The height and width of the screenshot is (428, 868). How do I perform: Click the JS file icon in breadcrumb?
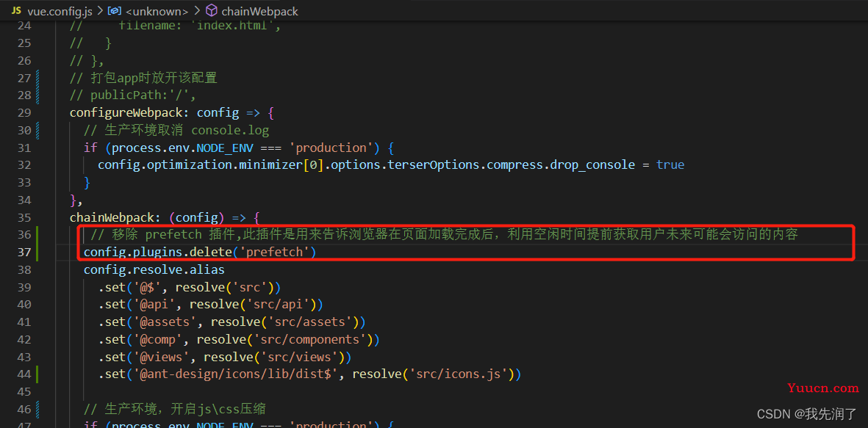point(16,10)
